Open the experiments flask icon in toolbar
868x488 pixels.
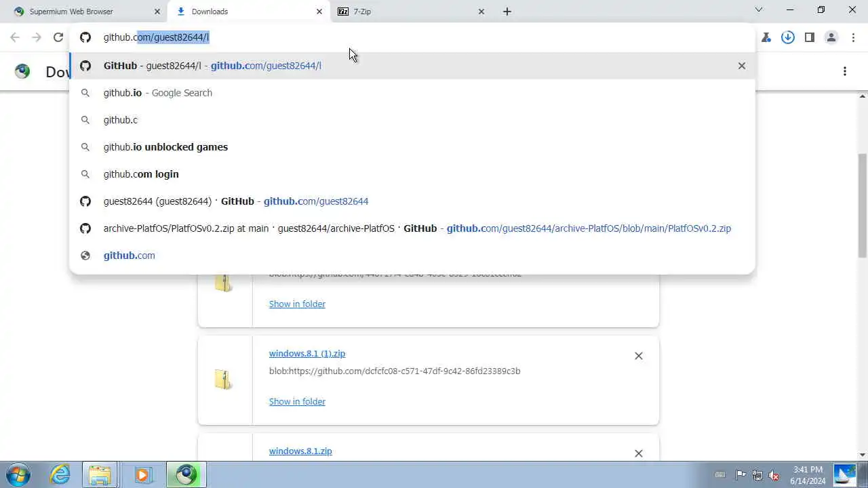(766, 38)
